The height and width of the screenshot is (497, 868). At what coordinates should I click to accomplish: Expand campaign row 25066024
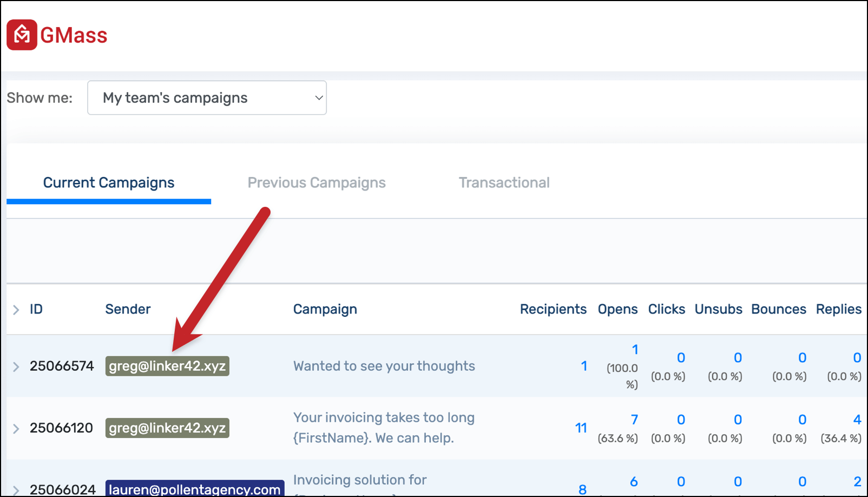[x=16, y=491]
